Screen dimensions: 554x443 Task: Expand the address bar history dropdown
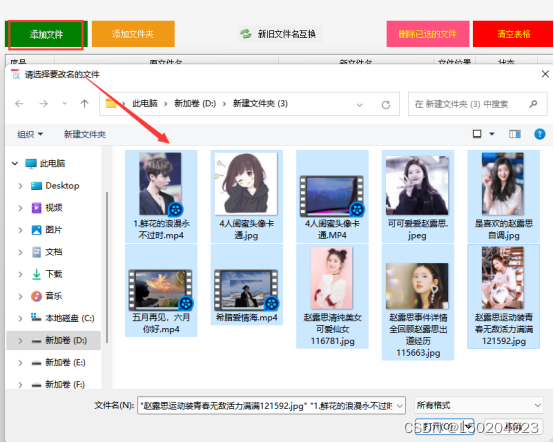tap(360, 105)
